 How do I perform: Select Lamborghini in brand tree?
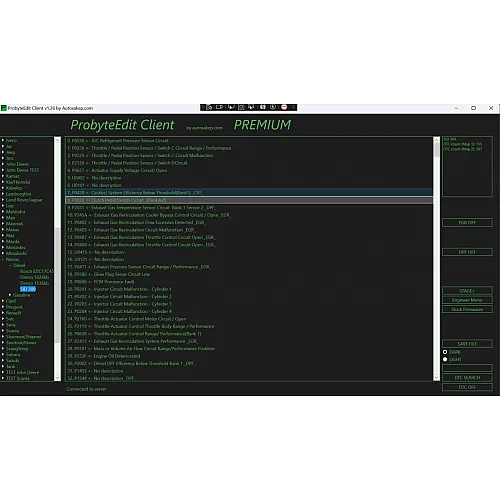[x=18, y=194]
